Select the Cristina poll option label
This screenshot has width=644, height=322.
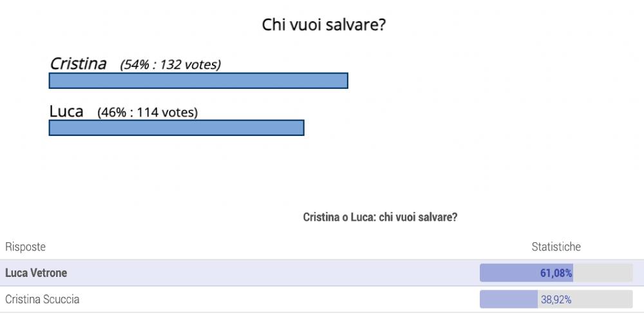click(78, 64)
